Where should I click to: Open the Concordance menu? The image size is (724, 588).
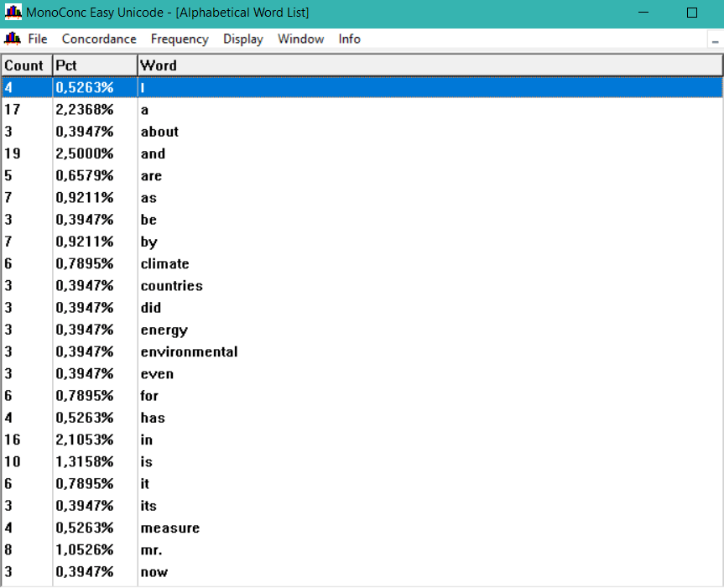(99, 39)
